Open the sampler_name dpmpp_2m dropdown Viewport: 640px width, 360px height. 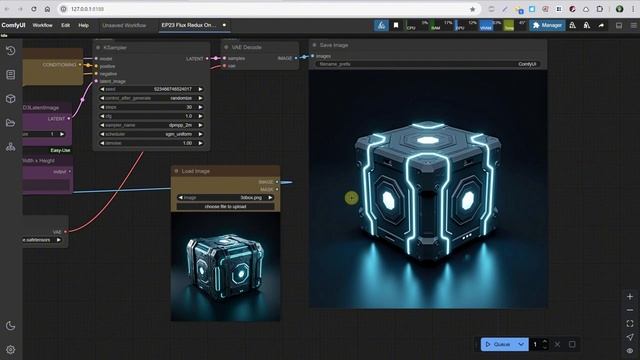pos(151,125)
